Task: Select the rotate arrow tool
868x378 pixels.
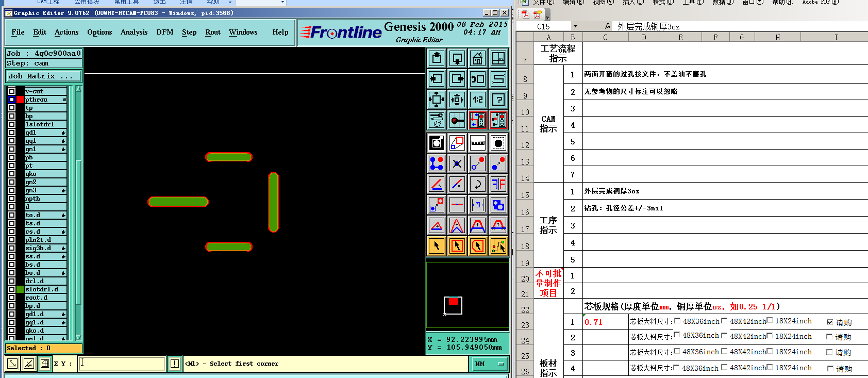Action: click(x=478, y=184)
